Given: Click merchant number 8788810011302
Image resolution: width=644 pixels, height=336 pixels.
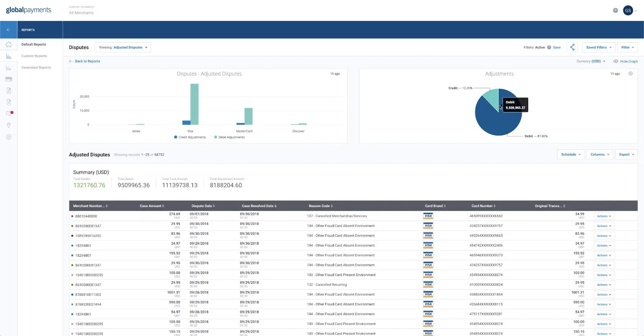Looking at the screenshot, I should click(x=88, y=295).
